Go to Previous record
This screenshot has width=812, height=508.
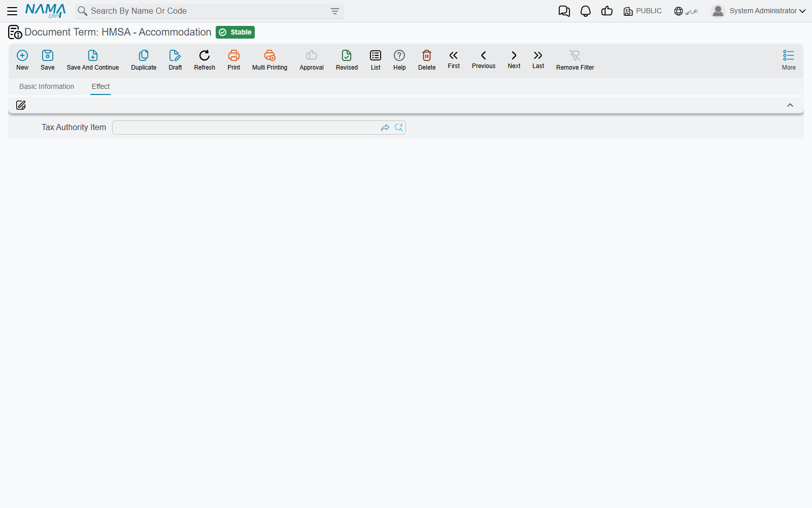(484, 59)
